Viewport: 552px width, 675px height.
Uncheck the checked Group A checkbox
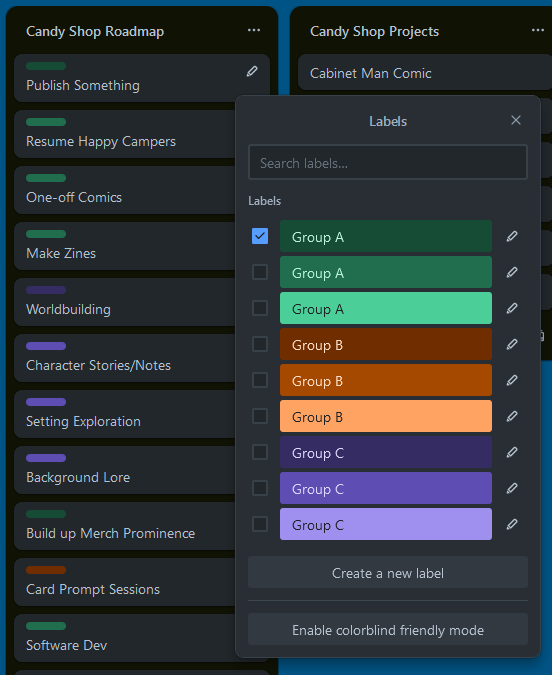pos(260,236)
